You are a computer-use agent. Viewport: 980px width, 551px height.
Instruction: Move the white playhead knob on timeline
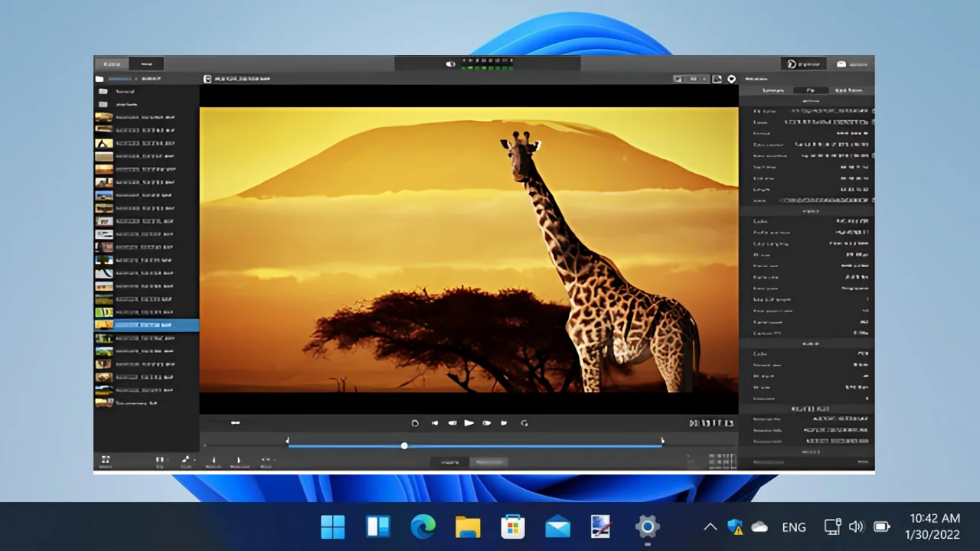tap(404, 445)
